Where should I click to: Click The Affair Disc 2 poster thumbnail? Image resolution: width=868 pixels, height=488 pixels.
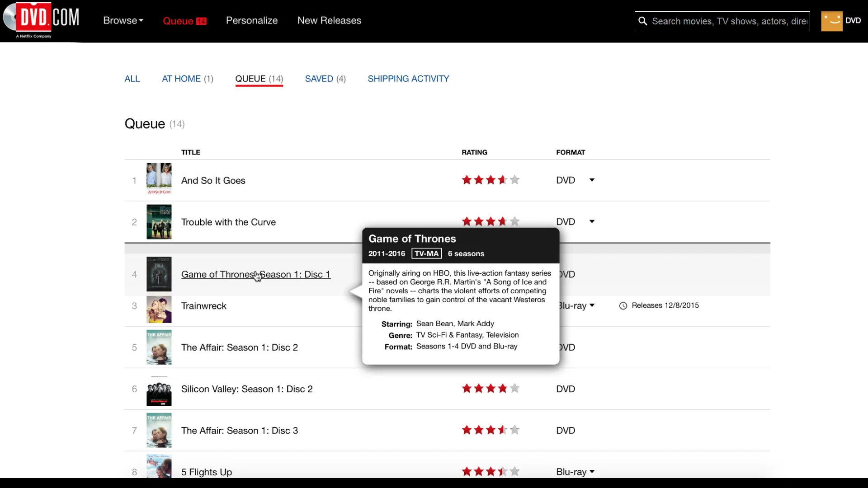[x=159, y=347]
